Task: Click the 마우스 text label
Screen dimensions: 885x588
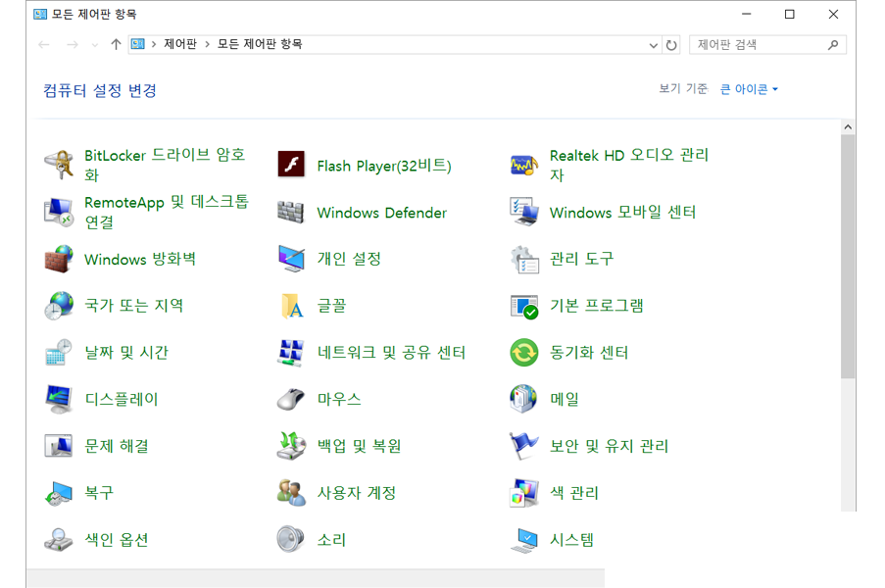Action: tap(339, 400)
